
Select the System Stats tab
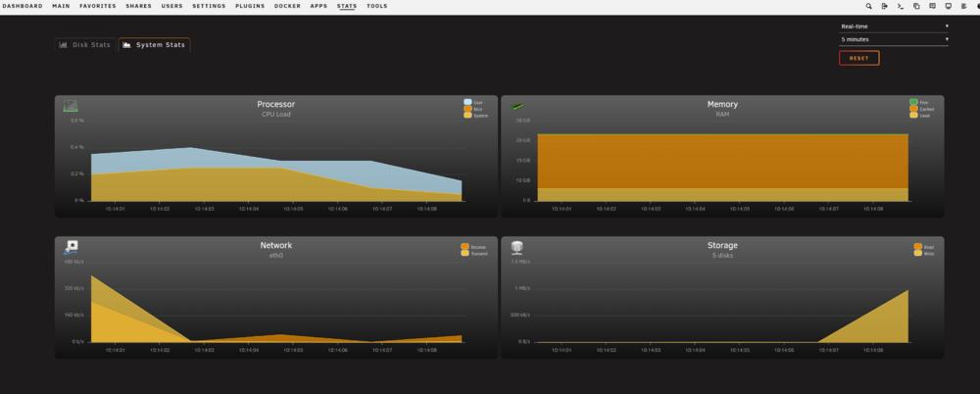pos(155,45)
